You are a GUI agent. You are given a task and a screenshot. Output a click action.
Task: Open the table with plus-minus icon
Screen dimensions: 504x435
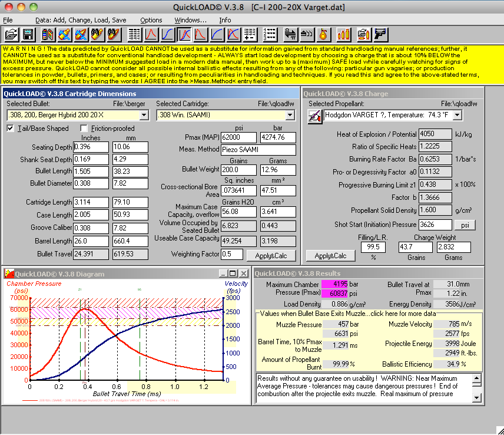point(250,34)
